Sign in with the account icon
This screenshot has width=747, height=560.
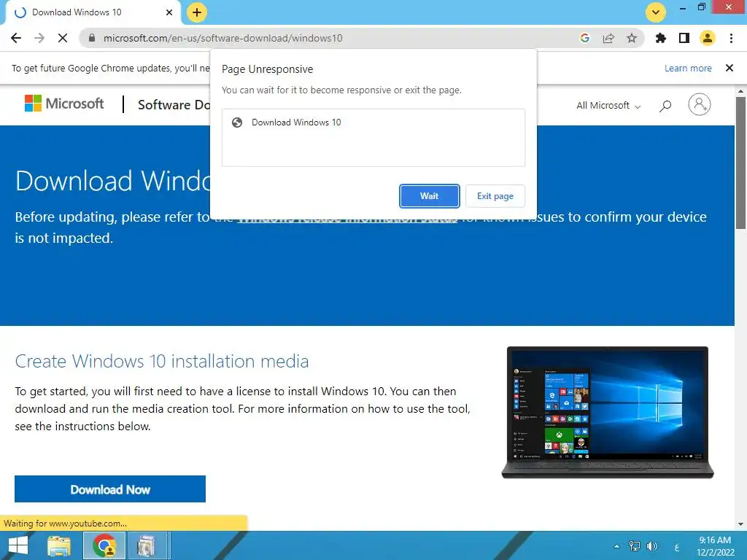(x=700, y=104)
